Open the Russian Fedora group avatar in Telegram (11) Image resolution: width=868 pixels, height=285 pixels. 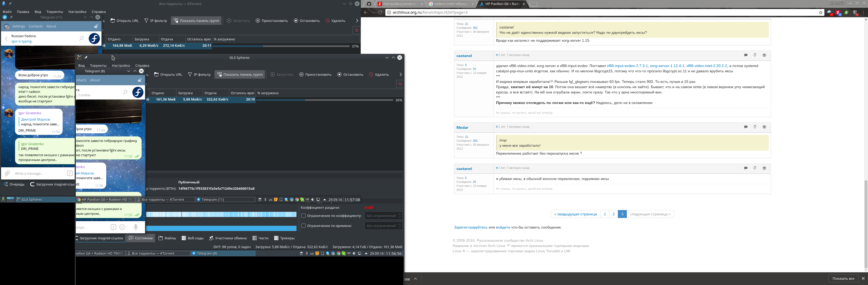pos(94,38)
